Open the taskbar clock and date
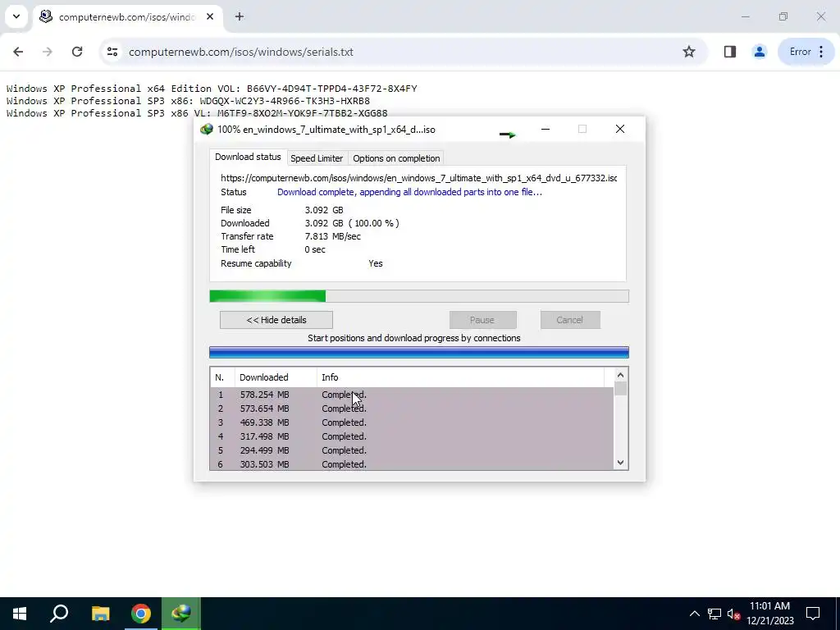The height and width of the screenshot is (630, 840). 769,614
